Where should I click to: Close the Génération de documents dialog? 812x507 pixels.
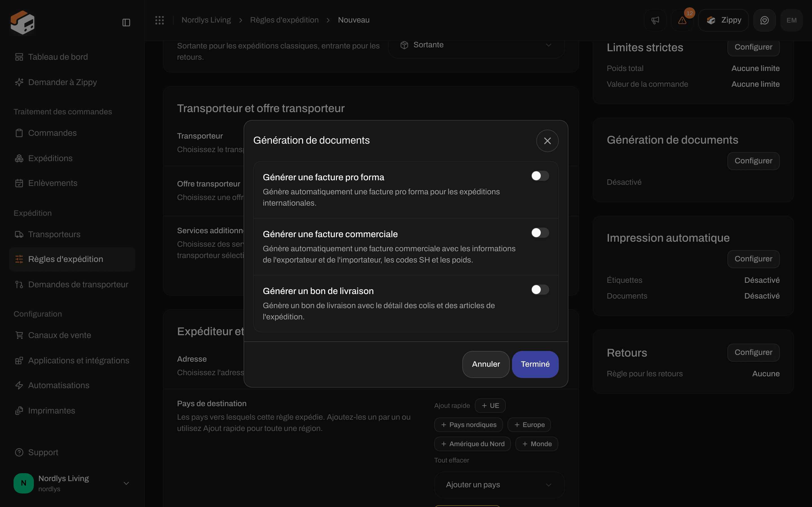pos(547,141)
